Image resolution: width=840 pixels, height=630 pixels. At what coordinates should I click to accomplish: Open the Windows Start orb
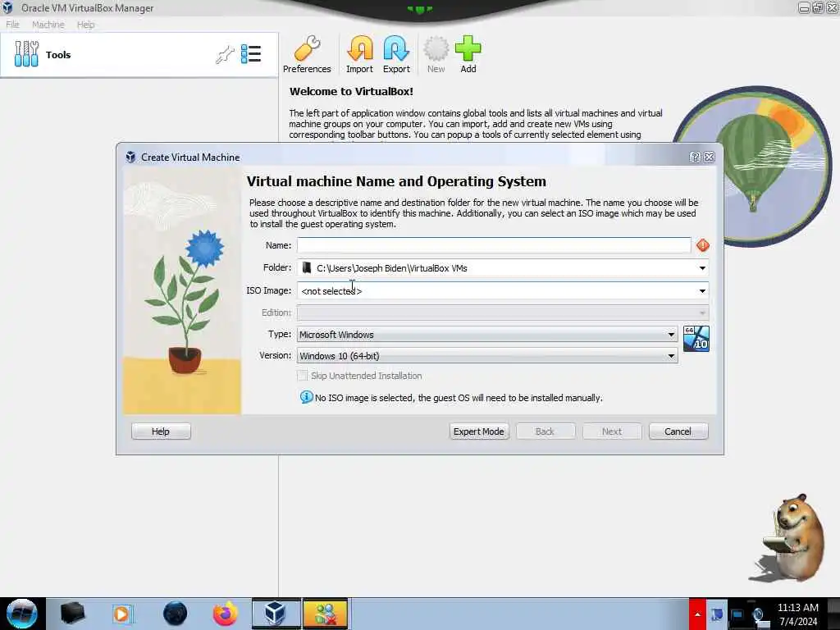[22, 614]
